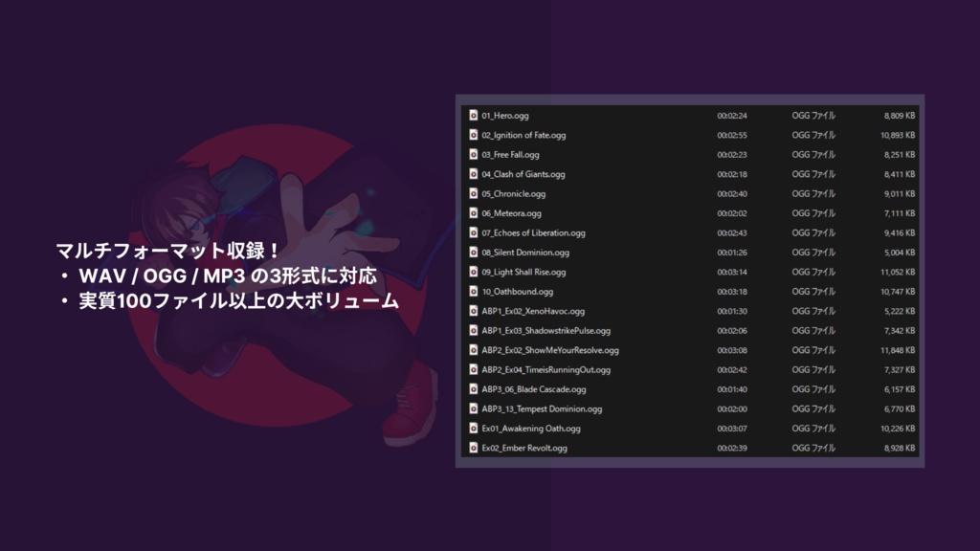Select the file name ABP1_Ex03_ShadowstrikePulse.ogg

click(x=546, y=330)
